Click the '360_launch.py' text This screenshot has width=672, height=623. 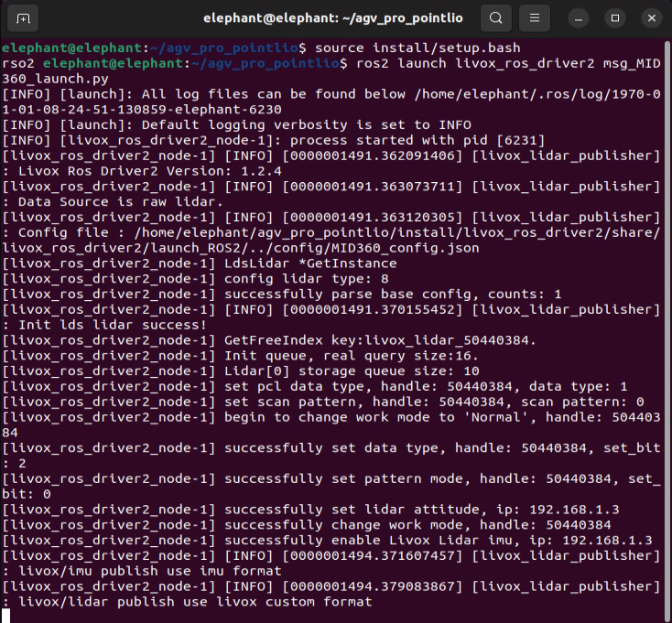click(55, 79)
